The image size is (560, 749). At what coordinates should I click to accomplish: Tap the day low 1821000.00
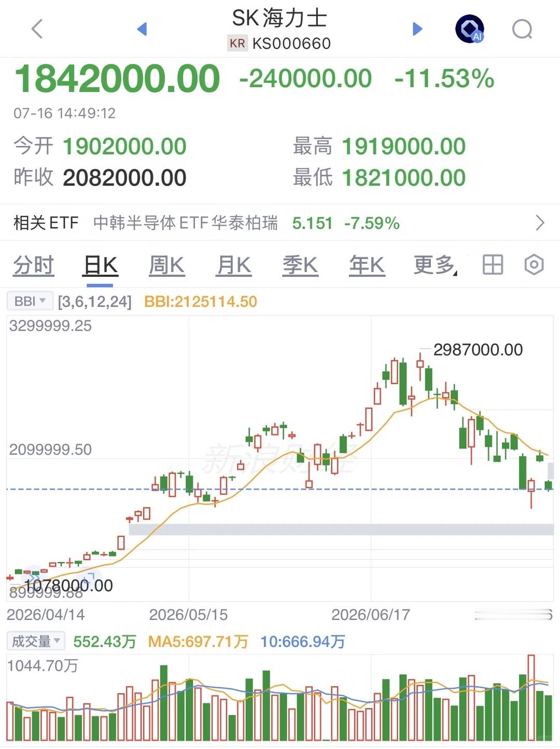(x=404, y=178)
